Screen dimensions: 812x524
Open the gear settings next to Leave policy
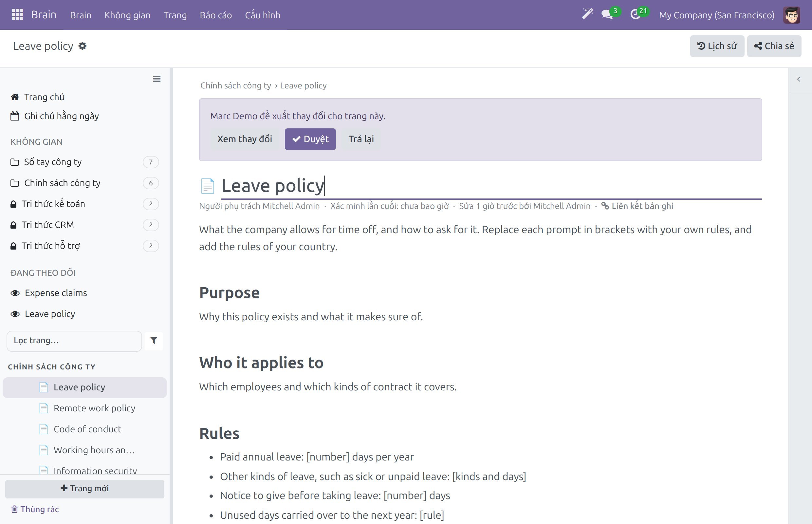pyautogui.click(x=82, y=46)
